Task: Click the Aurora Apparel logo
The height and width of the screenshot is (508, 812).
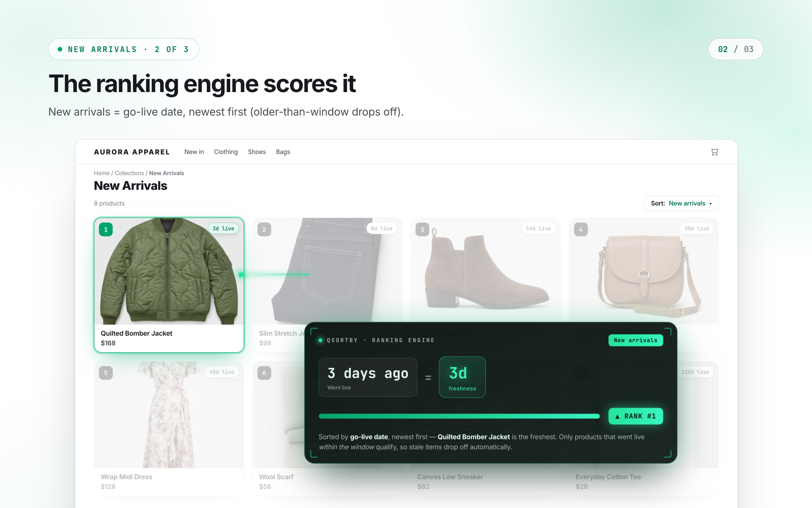Action: 132,152
